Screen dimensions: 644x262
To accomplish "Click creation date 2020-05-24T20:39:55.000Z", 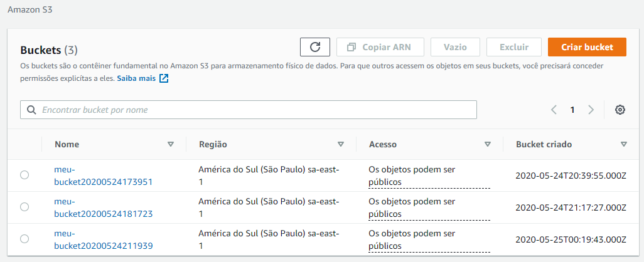I will click(x=571, y=176).
